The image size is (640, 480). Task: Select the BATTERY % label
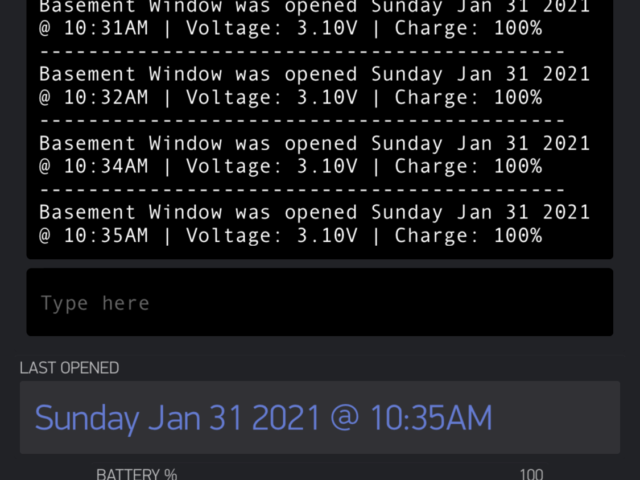tap(137, 474)
